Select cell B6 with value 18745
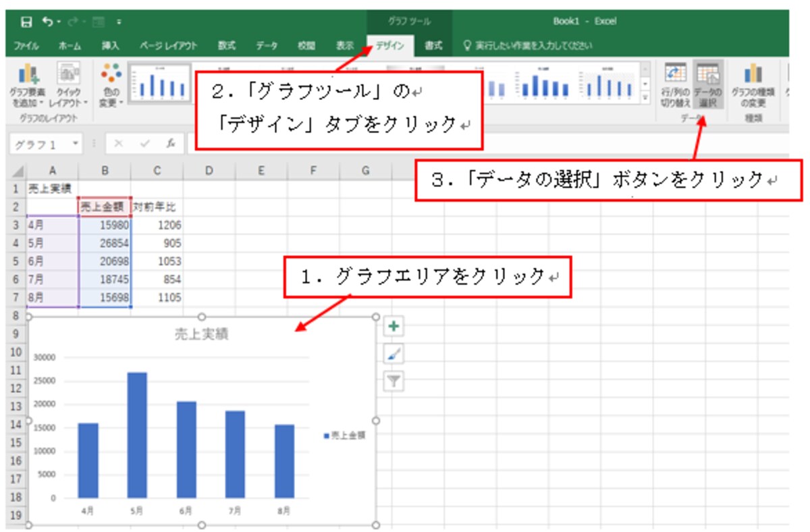 click(x=105, y=280)
